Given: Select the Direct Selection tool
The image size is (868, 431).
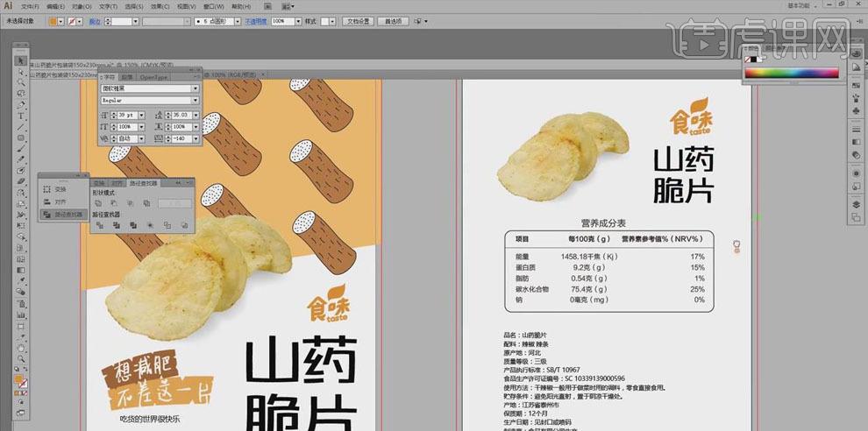Looking at the screenshot, I should pos(21,71).
